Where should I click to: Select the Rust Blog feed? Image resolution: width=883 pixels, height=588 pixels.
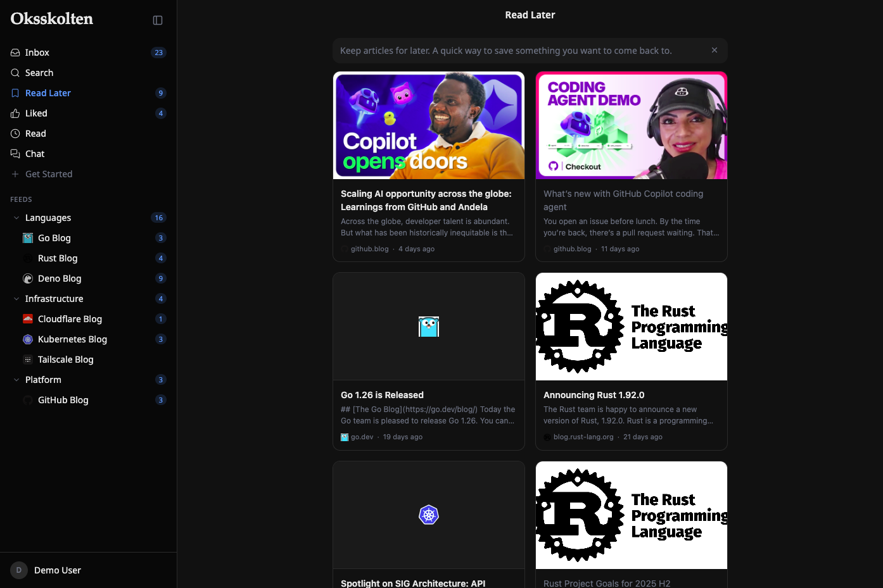coord(88,258)
